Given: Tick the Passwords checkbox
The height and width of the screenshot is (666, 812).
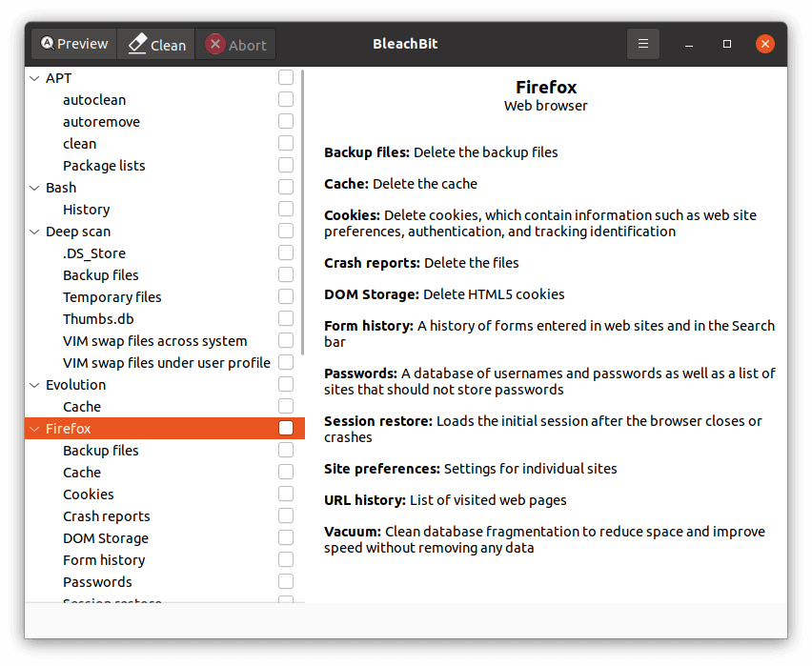Looking at the screenshot, I should click(286, 581).
